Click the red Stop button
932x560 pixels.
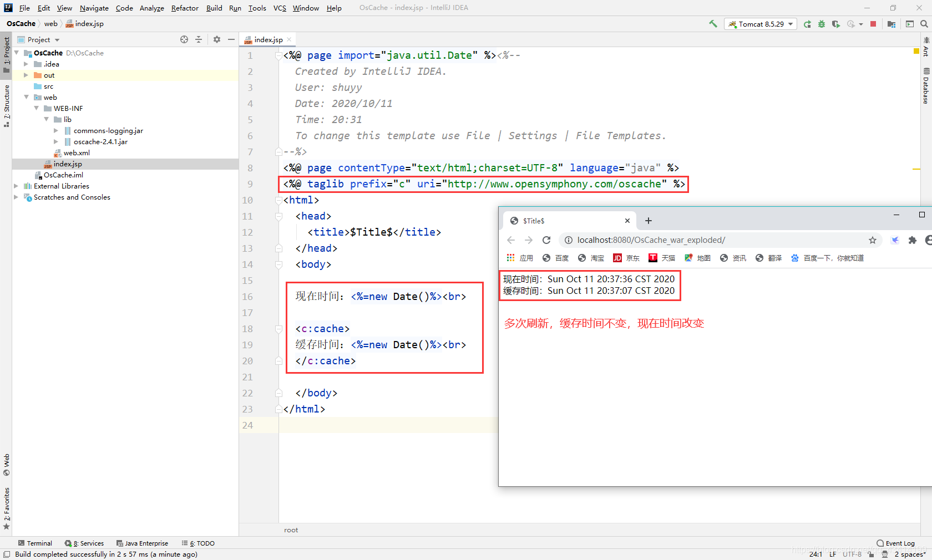pos(873,24)
